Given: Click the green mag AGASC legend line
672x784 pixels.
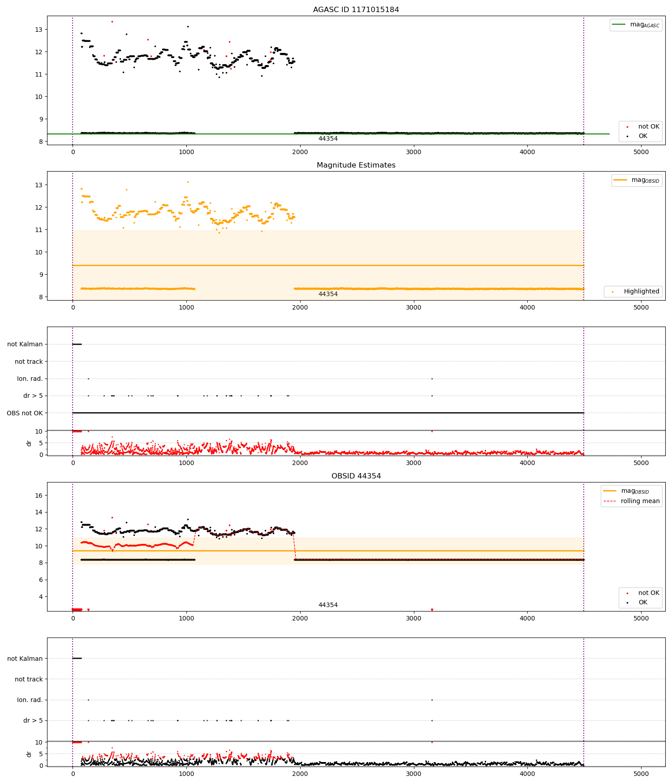Looking at the screenshot, I should click(x=619, y=24).
